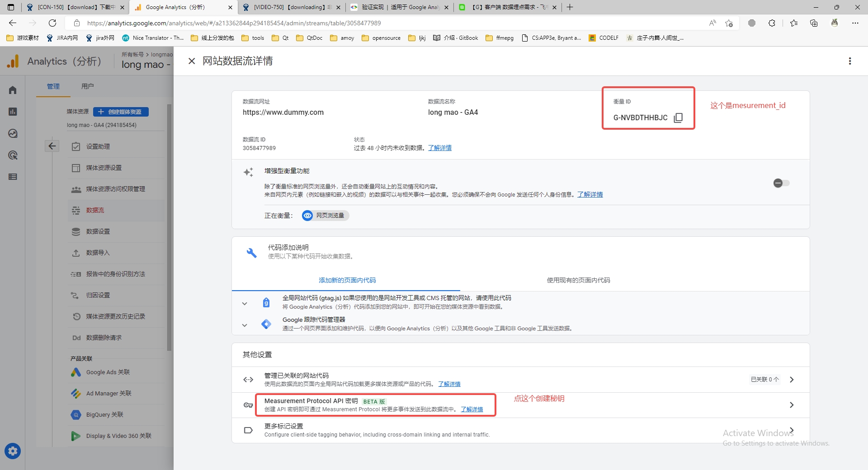
Task: Open learn more link in stream status
Action: pos(439,148)
